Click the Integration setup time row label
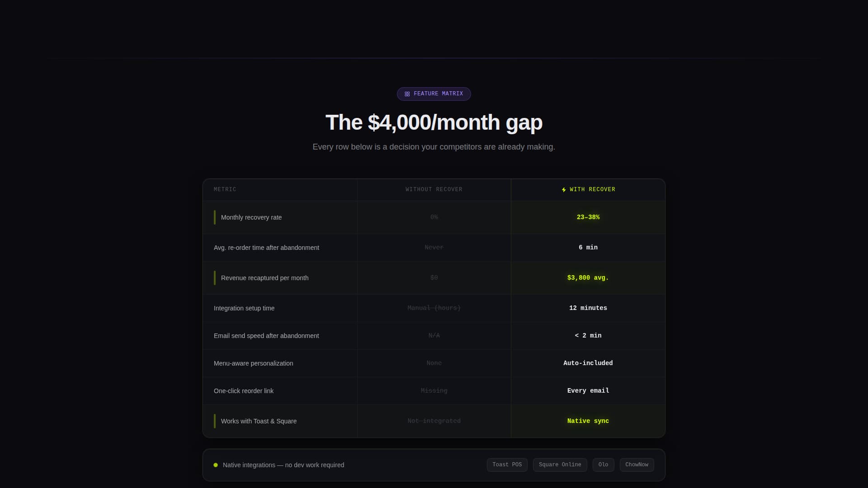The width and height of the screenshot is (868, 488). click(x=244, y=308)
